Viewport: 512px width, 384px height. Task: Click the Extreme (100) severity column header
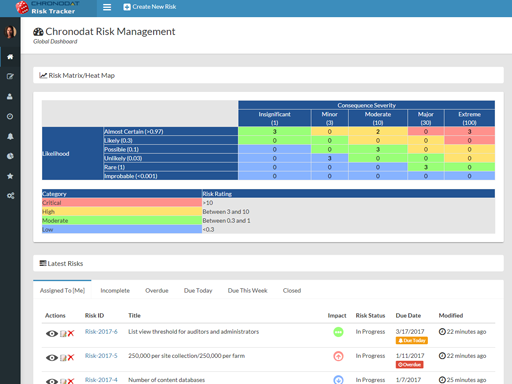(469, 118)
